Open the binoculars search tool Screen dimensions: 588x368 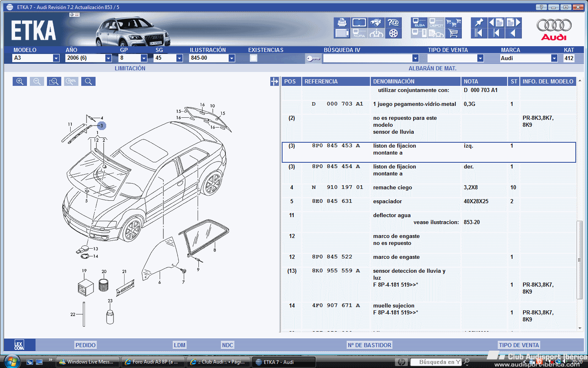pyautogui.click(x=376, y=22)
